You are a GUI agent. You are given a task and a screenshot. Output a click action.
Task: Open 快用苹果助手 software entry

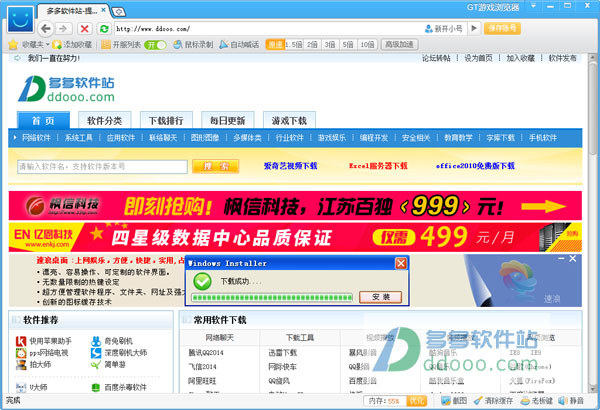(x=44, y=341)
